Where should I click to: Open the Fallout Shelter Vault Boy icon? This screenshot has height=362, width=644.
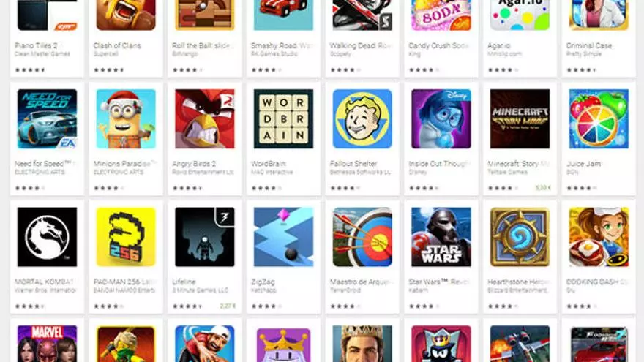click(x=362, y=118)
